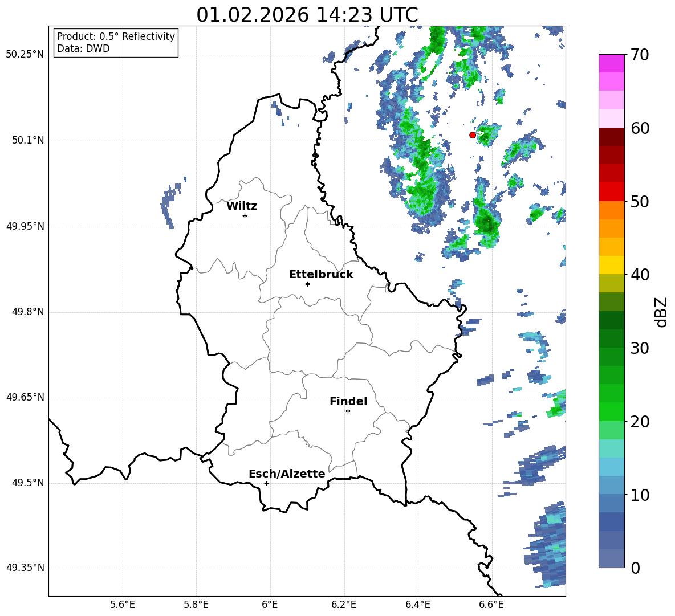Click the magenta swatch at top of colorbar
Image resolution: width=675 pixels, height=616 pixels.
pos(611,63)
